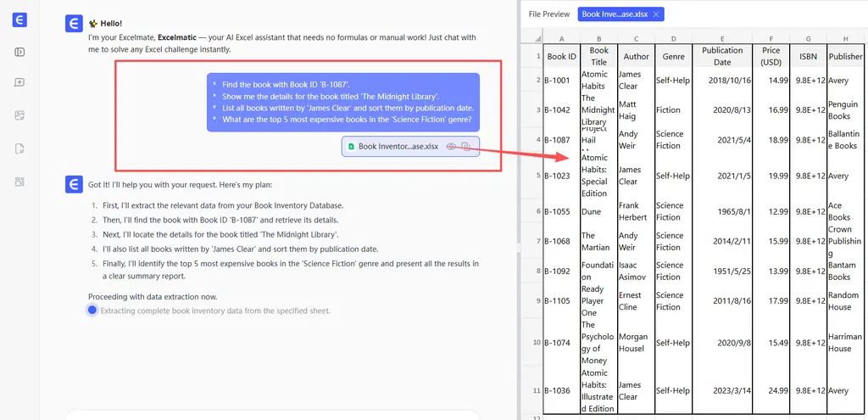Viewport: 868px width, 420px height.
Task: Click the Price (USD) header cell
Action: tap(771, 56)
